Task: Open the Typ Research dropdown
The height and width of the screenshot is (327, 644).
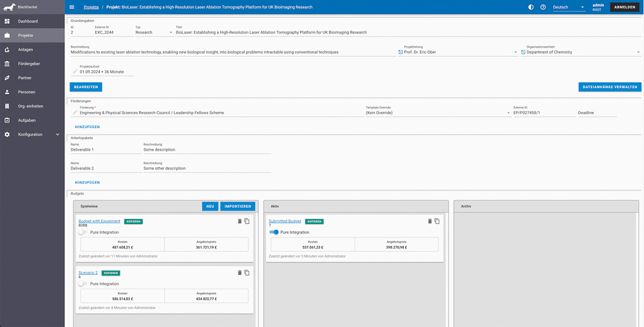Action: coord(155,32)
